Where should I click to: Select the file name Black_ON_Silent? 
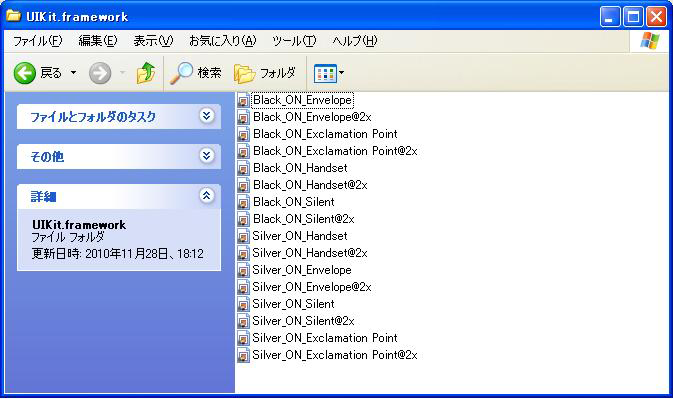pyautogui.click(x=294, y=202)
